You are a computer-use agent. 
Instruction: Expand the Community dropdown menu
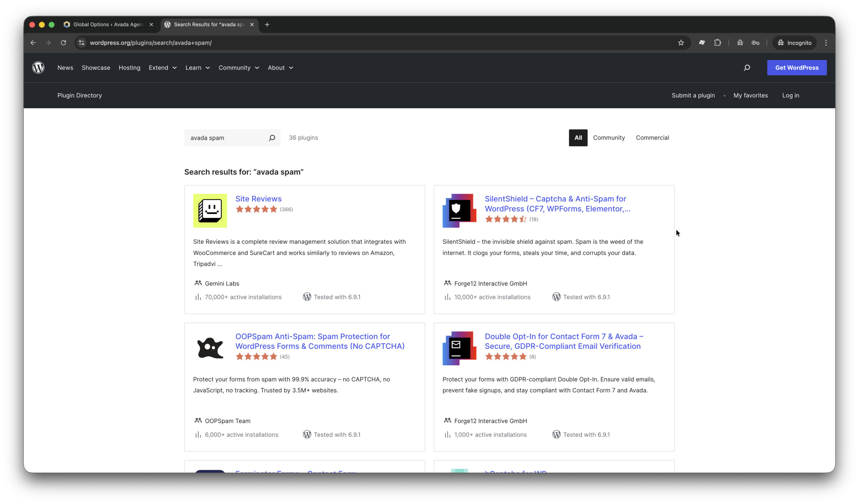pos(239,67)
